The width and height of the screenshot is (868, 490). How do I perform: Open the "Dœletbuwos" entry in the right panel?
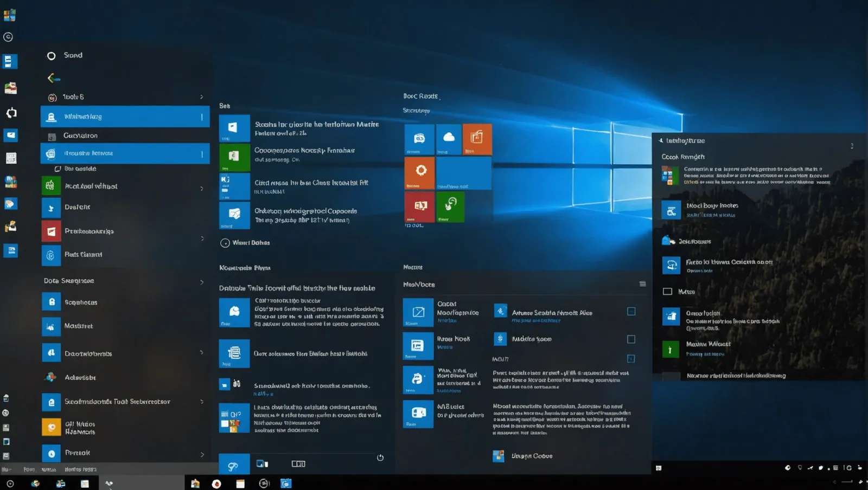(694, 241)
